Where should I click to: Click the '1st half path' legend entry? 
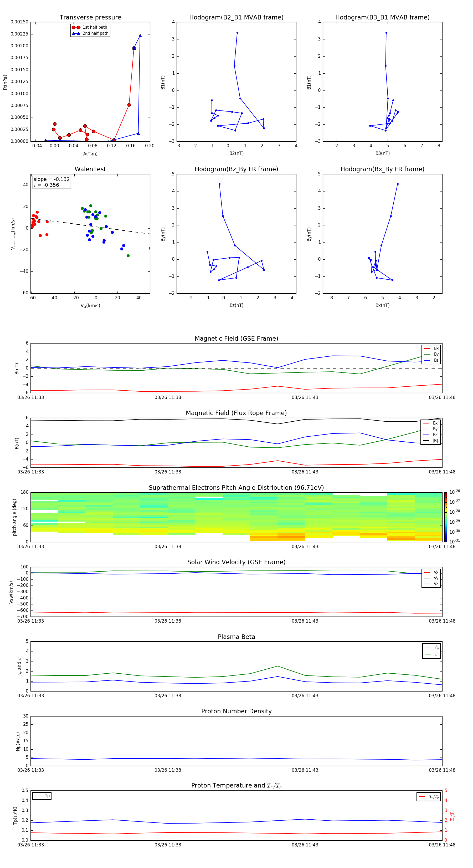click(90, 27)
